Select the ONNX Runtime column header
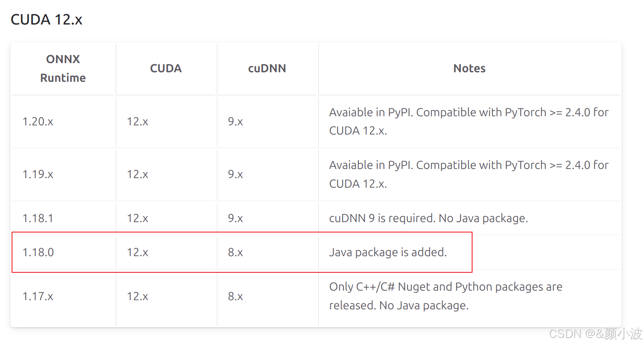Viewport: 644px width, 345px height. pos(63,68)
